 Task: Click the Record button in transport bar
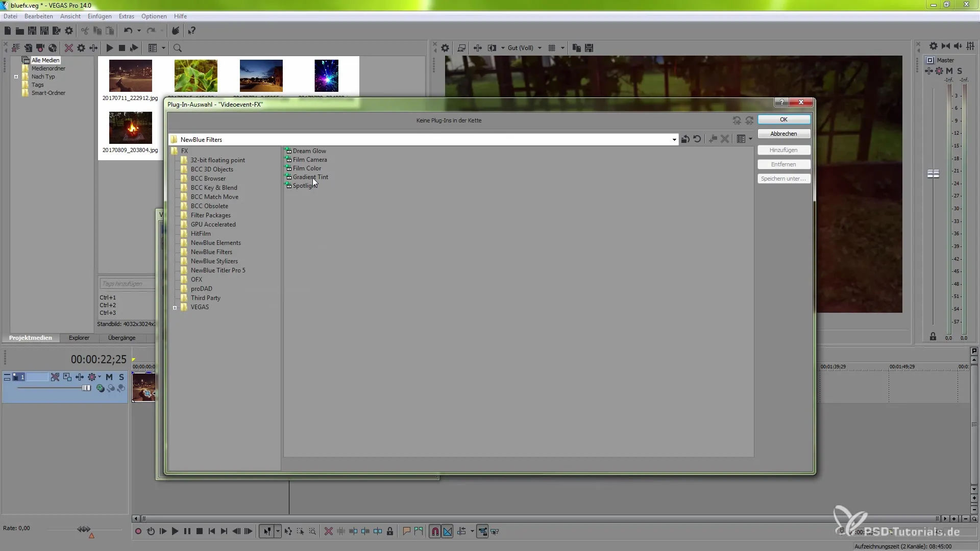[138, 532]
